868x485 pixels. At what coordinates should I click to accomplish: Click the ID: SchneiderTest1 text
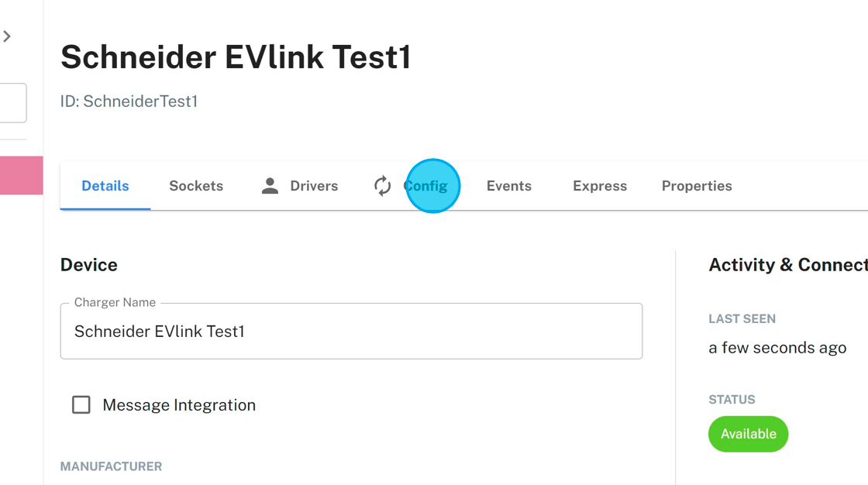pos(129,101)
